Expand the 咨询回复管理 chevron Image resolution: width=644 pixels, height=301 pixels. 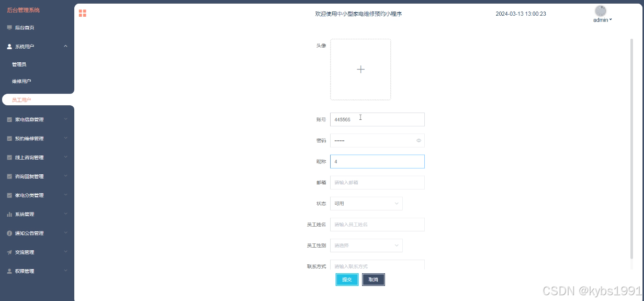coord(65,176)
